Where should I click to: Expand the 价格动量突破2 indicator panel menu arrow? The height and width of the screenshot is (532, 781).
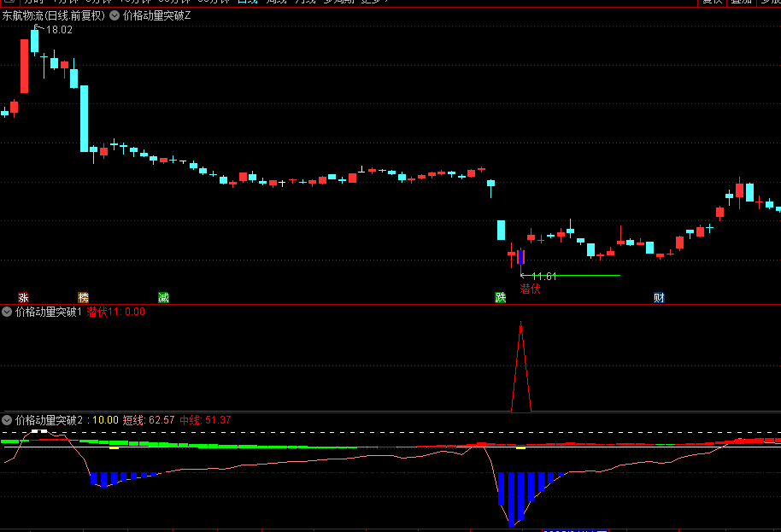click(7, 420)
